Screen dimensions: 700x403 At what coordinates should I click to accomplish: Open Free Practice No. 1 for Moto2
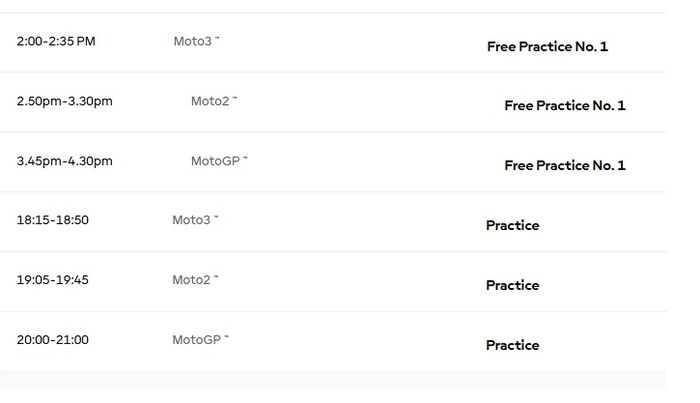(564, 105)
